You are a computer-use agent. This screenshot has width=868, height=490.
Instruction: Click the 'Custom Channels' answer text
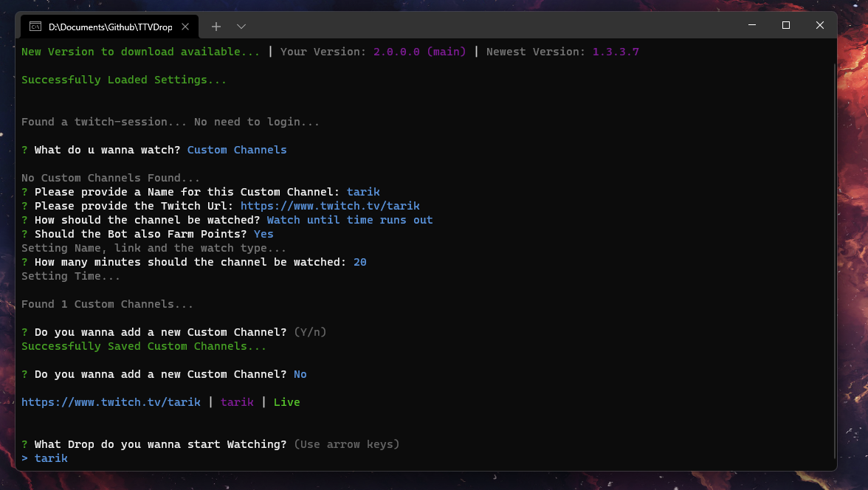(x=237, y=150)
